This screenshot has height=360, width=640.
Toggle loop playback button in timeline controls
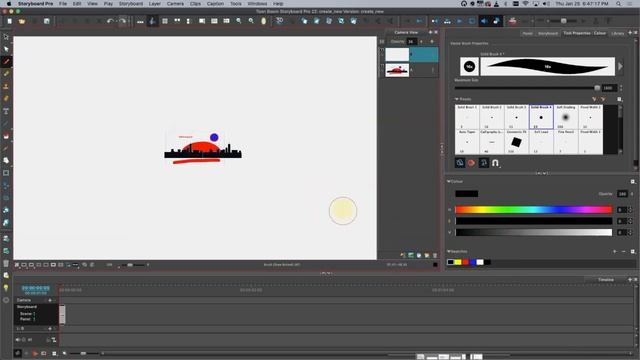(x=44, y=353)
